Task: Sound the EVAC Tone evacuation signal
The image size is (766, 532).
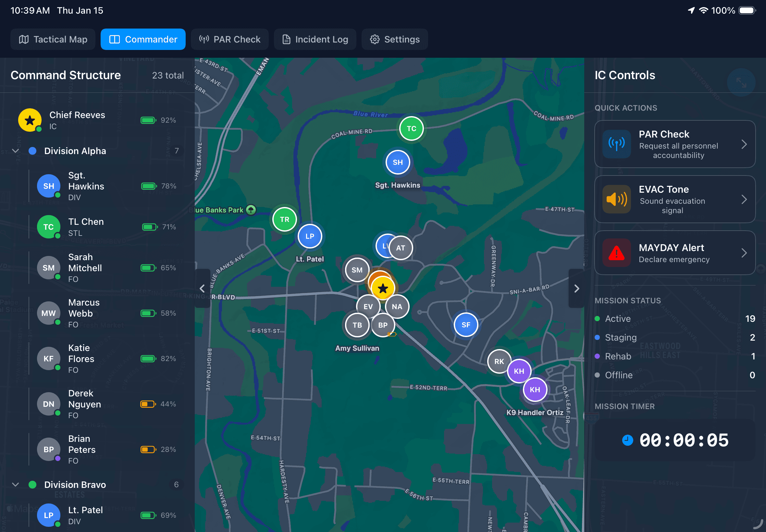Action: pos(674,199)
